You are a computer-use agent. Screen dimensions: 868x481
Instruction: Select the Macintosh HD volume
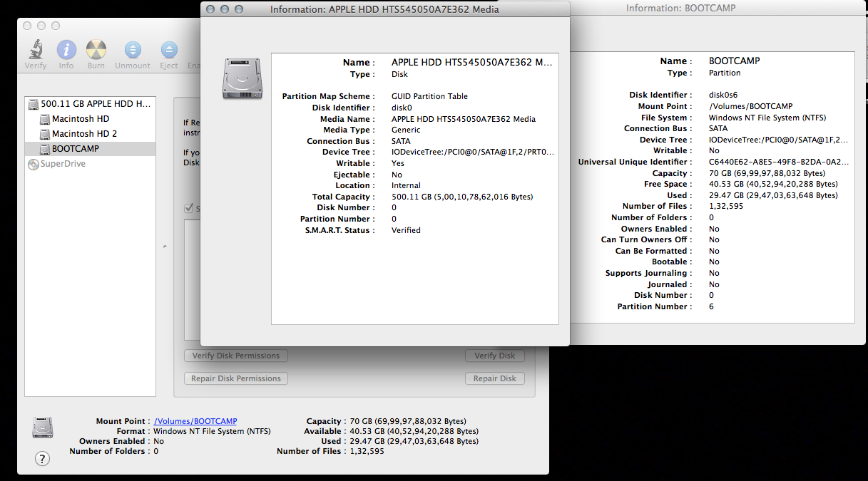tap(90, 119)
